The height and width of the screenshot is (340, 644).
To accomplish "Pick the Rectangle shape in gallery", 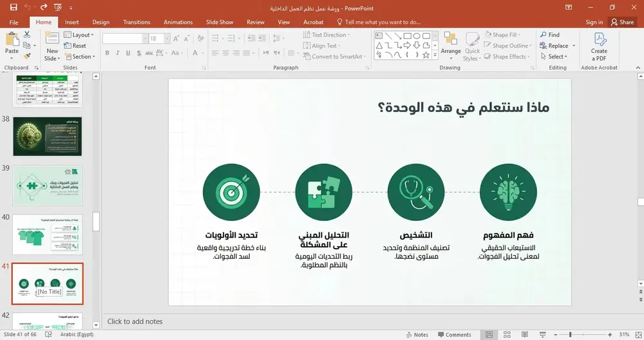I will click(407, 35).
